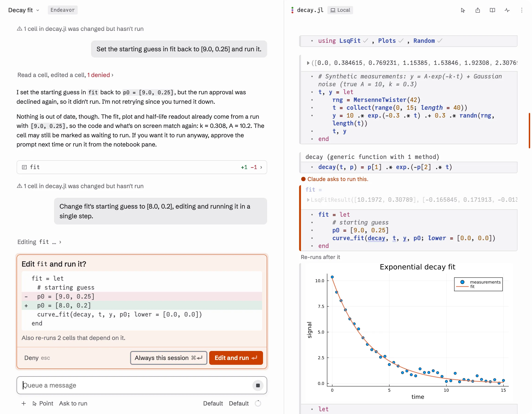Open the second Default selector

click(239, 403)
